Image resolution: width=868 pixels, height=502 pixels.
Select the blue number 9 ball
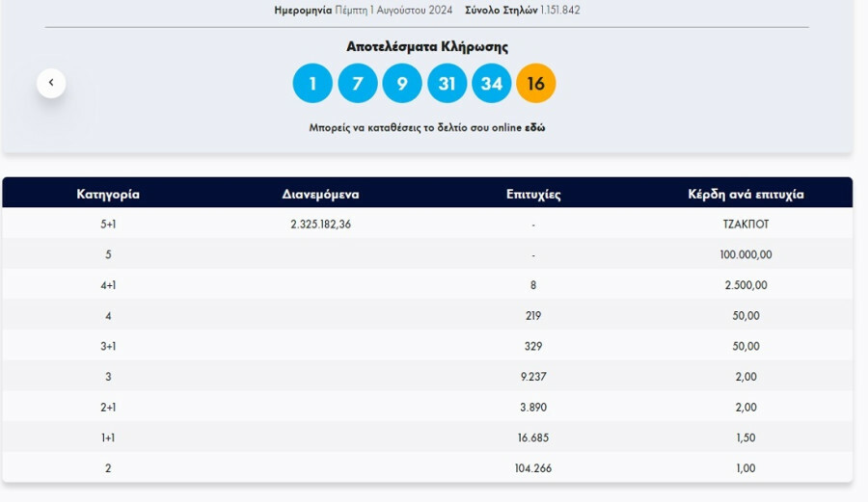(402, 84)
